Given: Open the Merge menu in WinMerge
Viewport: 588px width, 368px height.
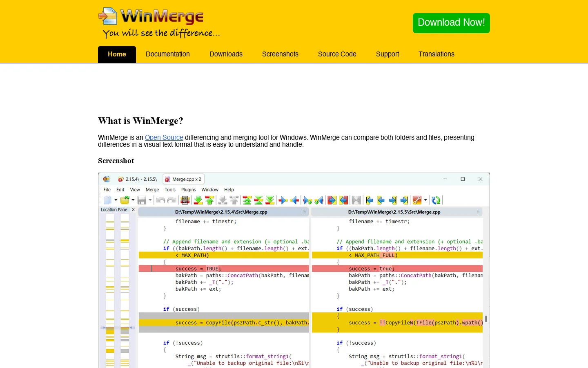Looking at the screenshot, I should (x=152, y=190).
